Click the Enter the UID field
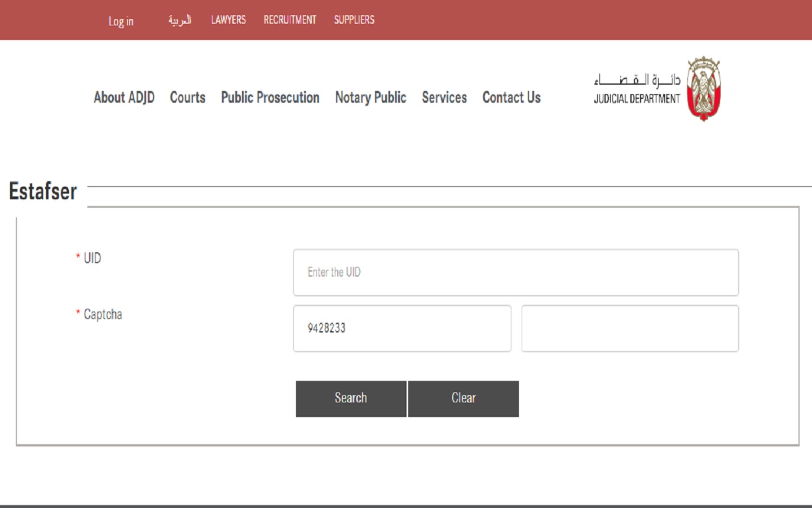Image resolution: width=812 pixels, height=508 pixels. [515, 272]
